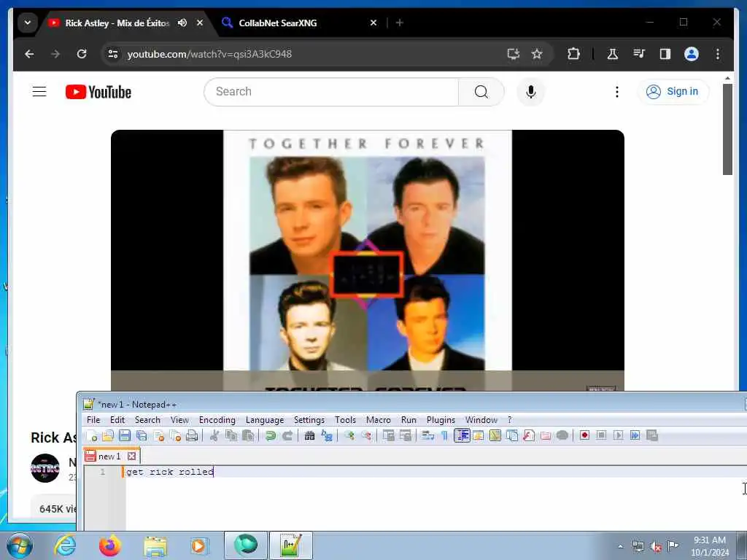
Task: Click the Redo arrow in Notepad++ toolbar
Action: point(287,436)
